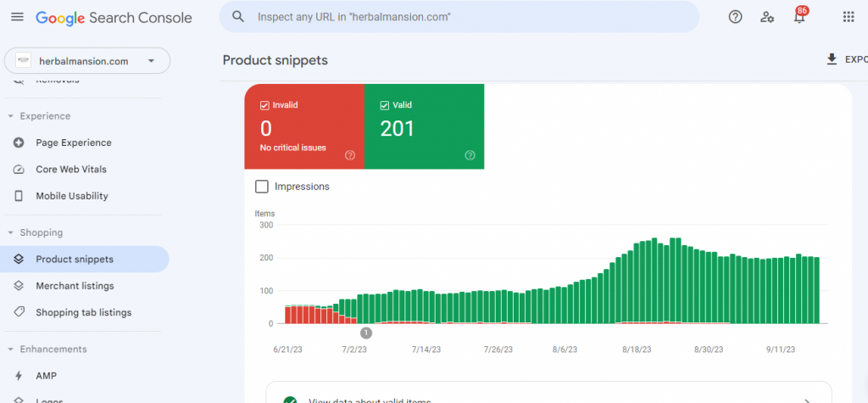
Task: Open the user settings icon
Action: 766,17
